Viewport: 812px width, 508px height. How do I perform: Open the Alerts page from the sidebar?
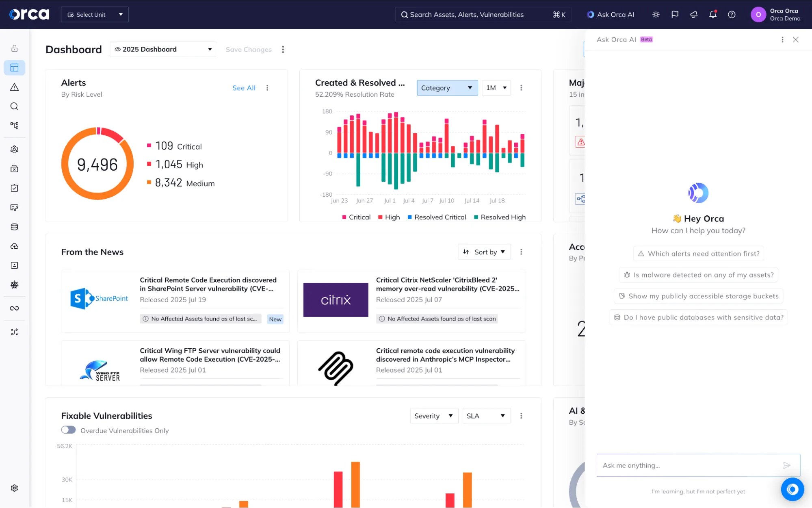[x=14, y=87]
